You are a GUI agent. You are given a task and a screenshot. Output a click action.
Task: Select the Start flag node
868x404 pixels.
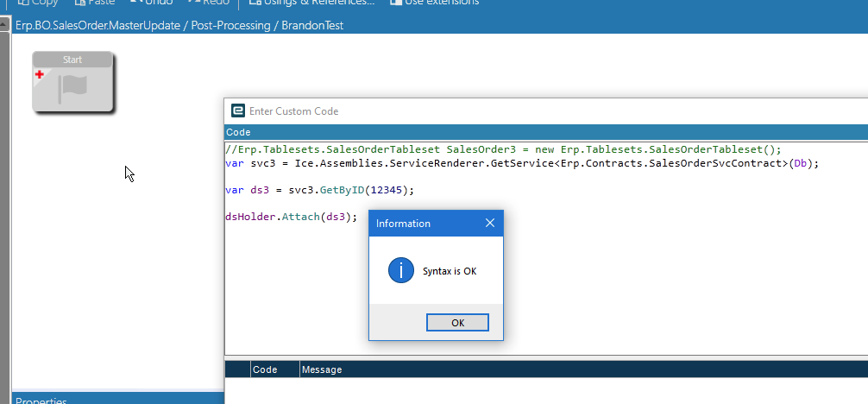(72, 83)
